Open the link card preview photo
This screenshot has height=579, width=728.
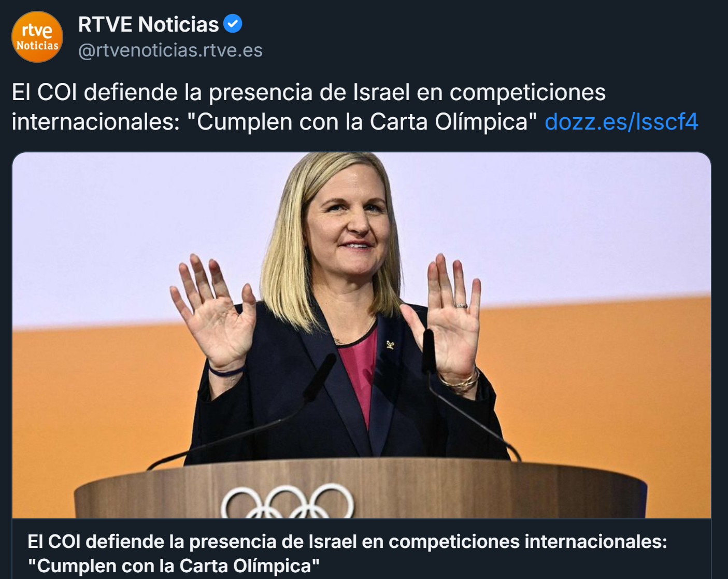[362, 335]
